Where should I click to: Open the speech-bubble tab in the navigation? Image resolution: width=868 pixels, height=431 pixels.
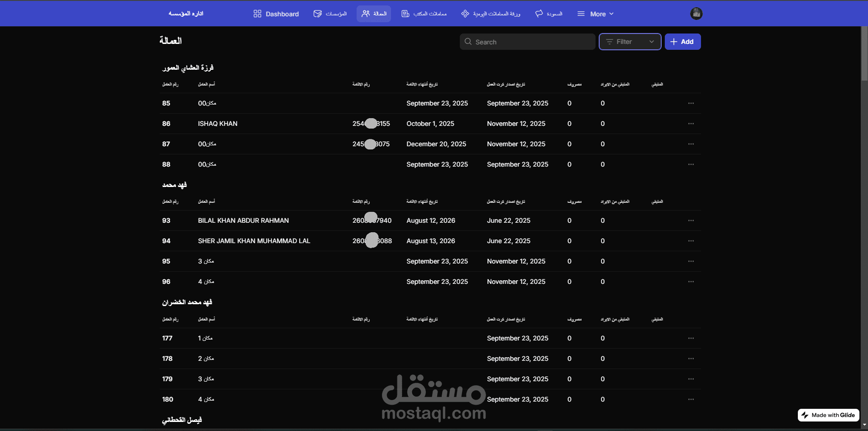(548, 14)
